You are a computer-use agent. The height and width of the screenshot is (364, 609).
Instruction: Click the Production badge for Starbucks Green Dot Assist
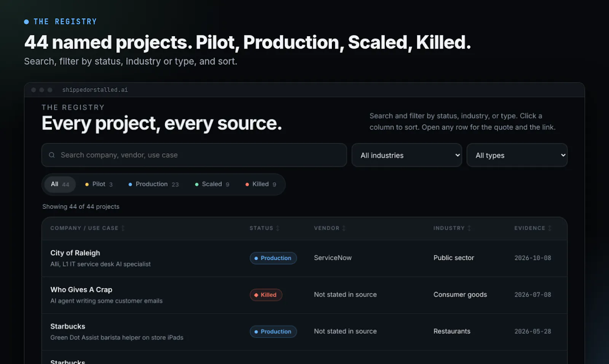click(273, 332)
